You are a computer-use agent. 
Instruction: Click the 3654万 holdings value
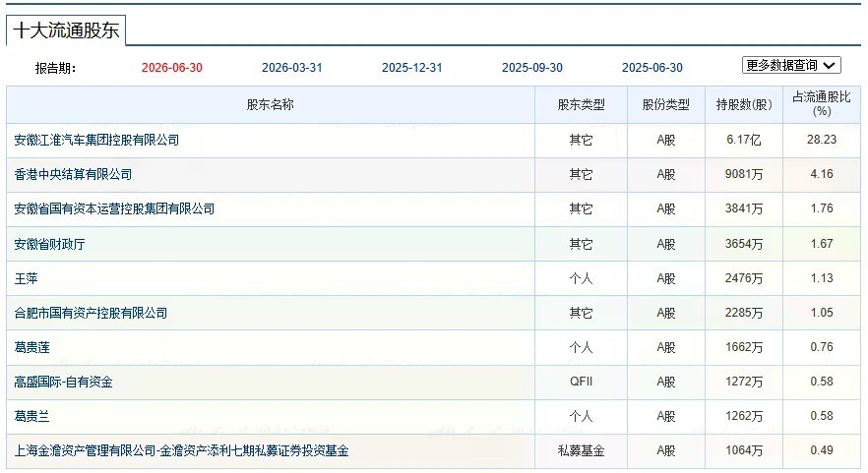pyautogui.click(x=743, y=244)
